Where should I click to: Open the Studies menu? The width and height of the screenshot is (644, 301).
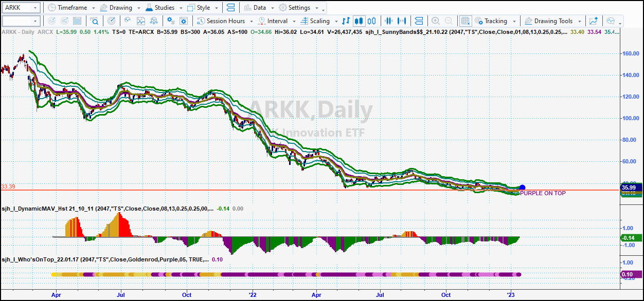click(160, 8)
